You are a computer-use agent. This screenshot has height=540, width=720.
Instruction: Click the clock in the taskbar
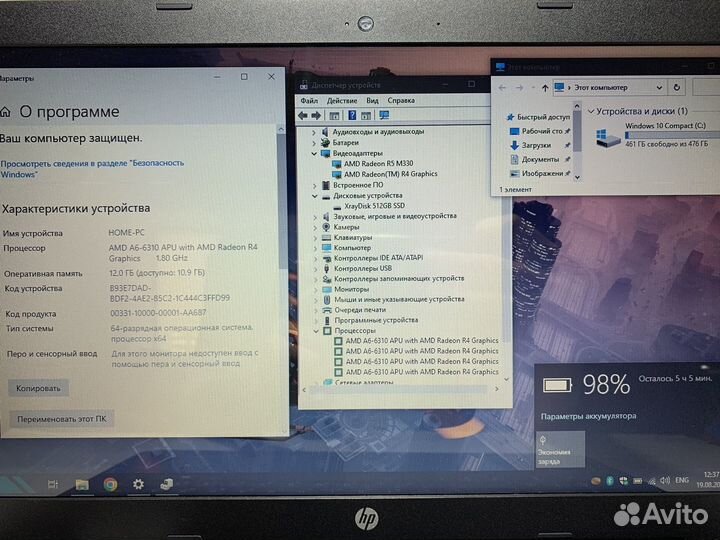click(709, 479)
